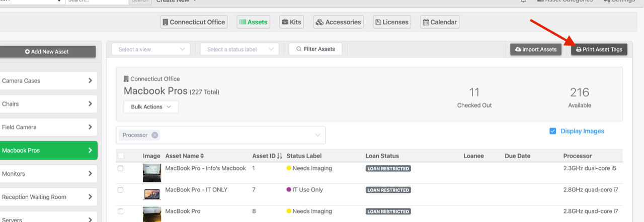Remove the Processor chip with its x icon
The width and height of the screenshot is (644, 222).
tap(154, 135)
